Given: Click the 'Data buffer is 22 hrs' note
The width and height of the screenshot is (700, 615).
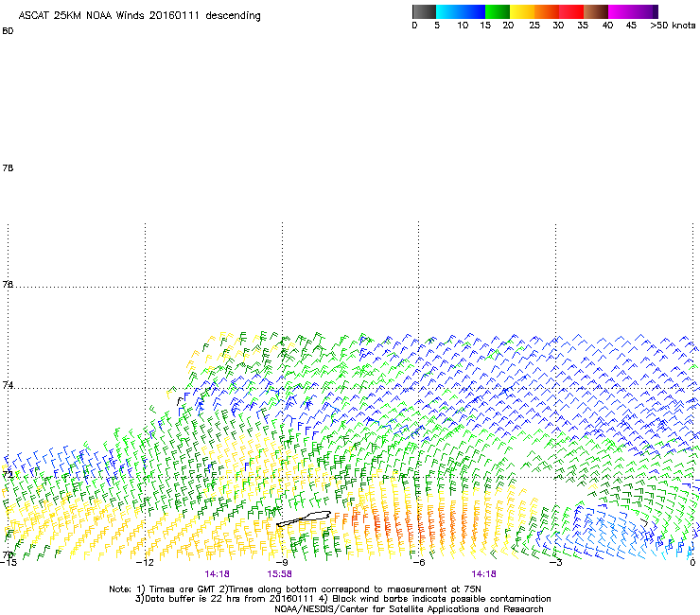Looking at the screenshot, I should click(x=342, y=599).
